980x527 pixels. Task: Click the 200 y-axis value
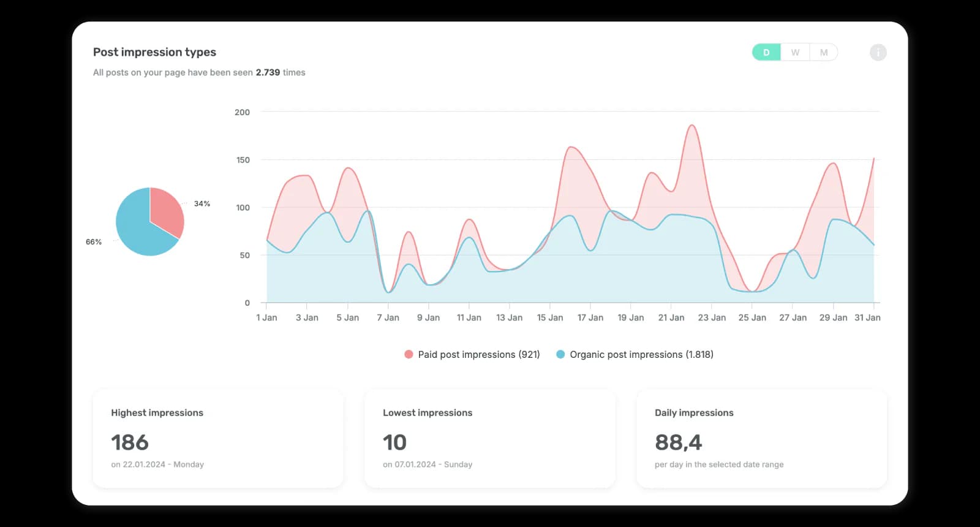click(242, 112)
